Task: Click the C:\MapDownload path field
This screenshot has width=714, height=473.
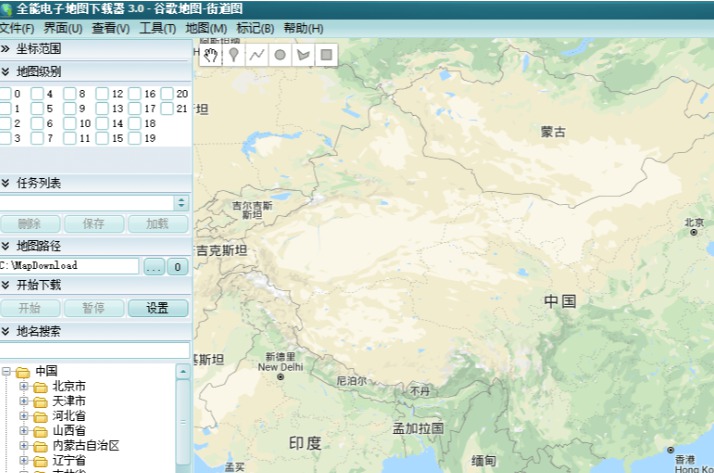Action: point(69,266)
